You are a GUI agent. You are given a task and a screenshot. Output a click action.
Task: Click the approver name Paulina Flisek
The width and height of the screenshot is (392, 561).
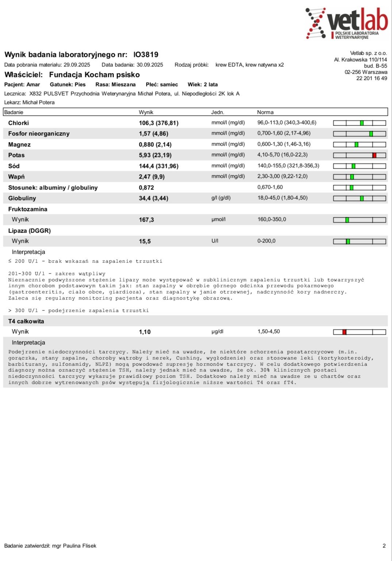80,546
